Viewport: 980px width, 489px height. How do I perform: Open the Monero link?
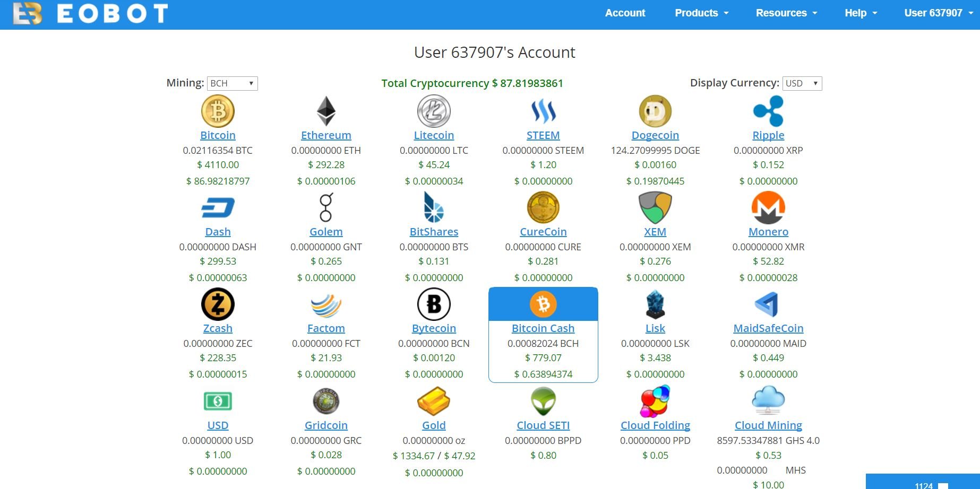tap(768, 232)
